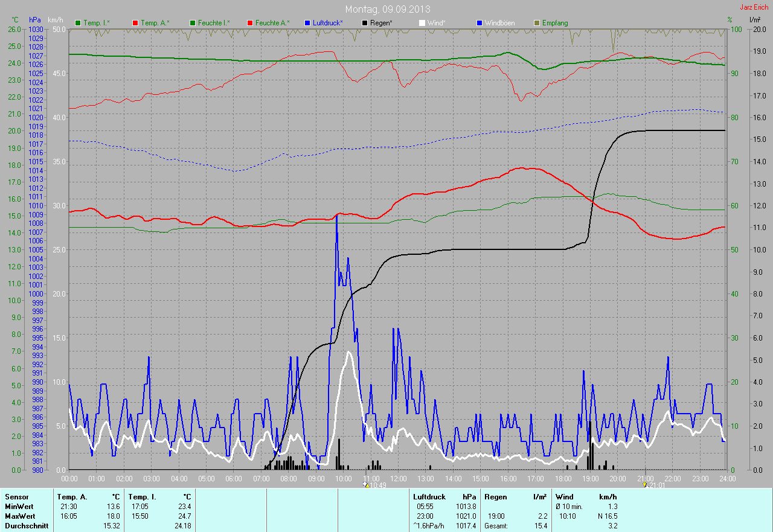The image size is (773, 532).
Task: Click the olive Empfang legend swatch
Action: 537,23
